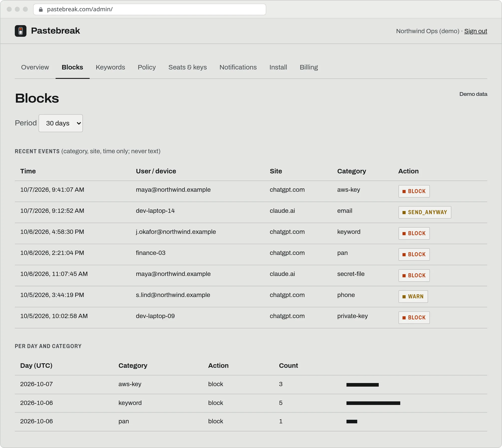Click the Pastebreak logo icon
Image resolution: width=502 pixels, height=448 pixels.
(21, 31)
